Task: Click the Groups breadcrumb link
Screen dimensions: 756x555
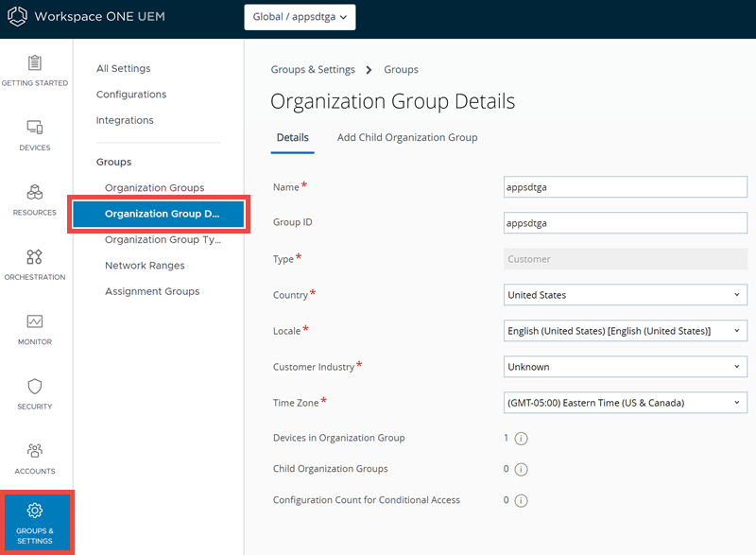Action: [x=401, y=69]
